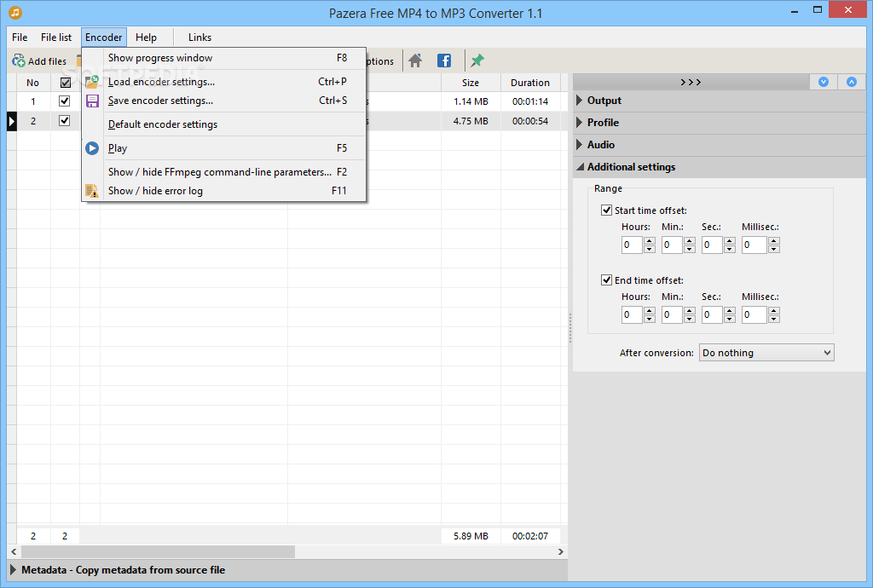
Task: Click the Duration column header
Action: 530,83
